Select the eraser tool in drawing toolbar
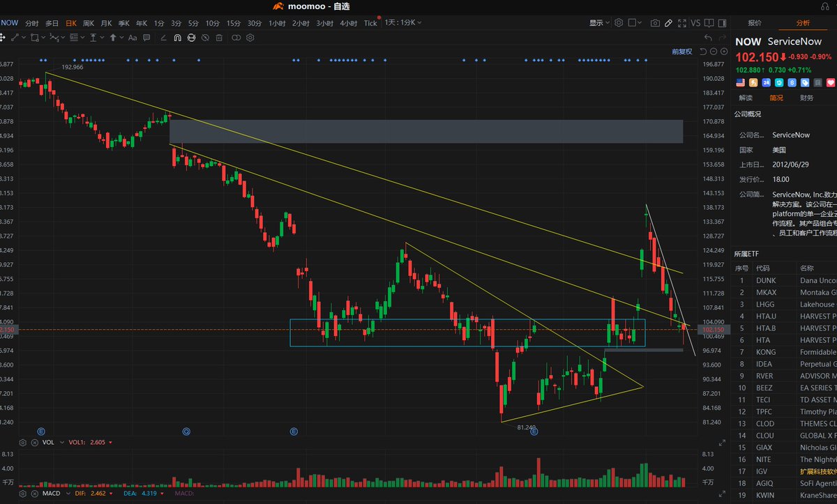The image size is (837, 504). [163, 36]
